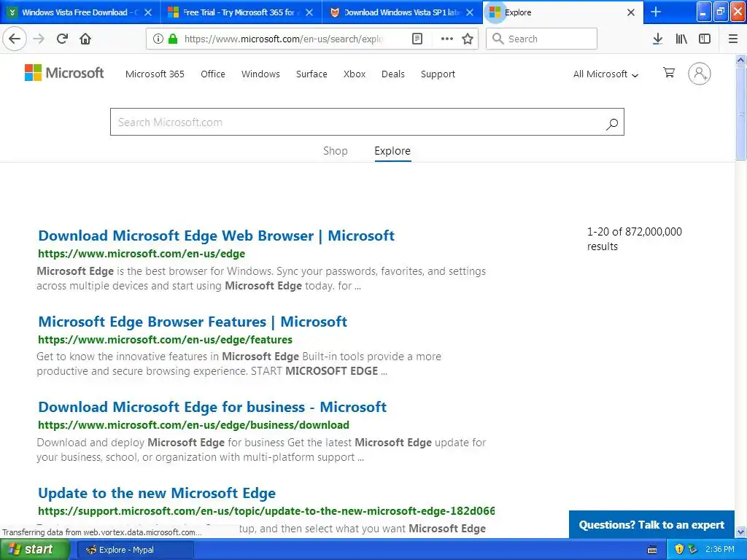747x560 pixels.
Task: Click Questions? Talk to an expert button
Action: click(x=651, y=525)
